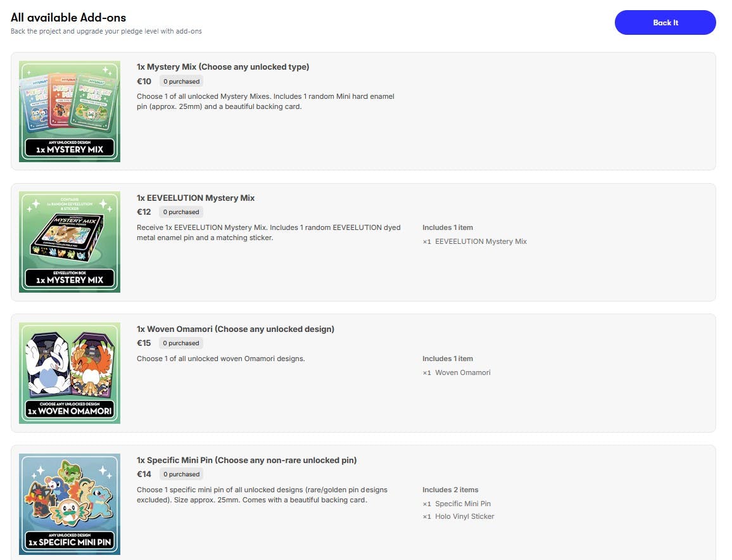The width and height of the screenshot is (732, 560).
Task: Click the 1x Woven Omamori add-on title
Action: tap(236, 329)
